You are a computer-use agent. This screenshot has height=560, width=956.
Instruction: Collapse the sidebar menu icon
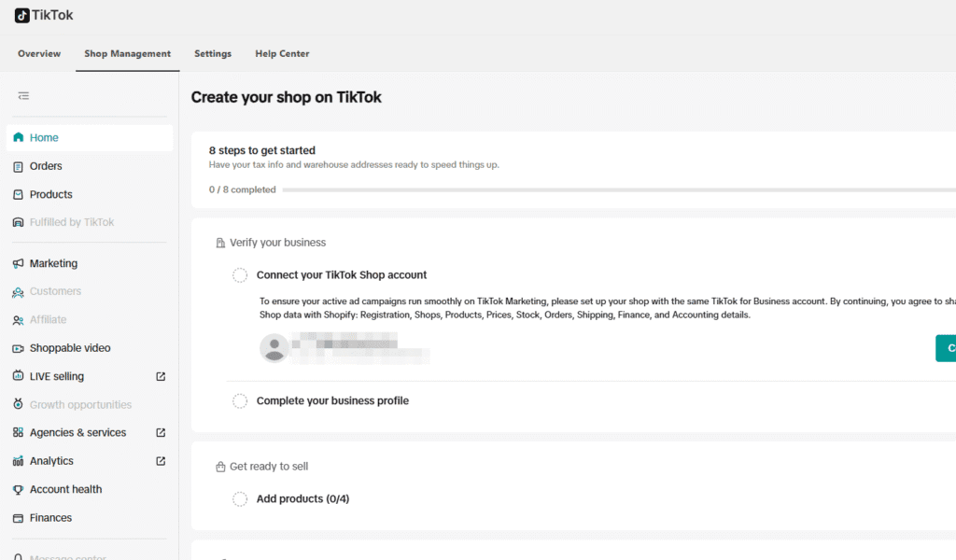pos(23,96)
